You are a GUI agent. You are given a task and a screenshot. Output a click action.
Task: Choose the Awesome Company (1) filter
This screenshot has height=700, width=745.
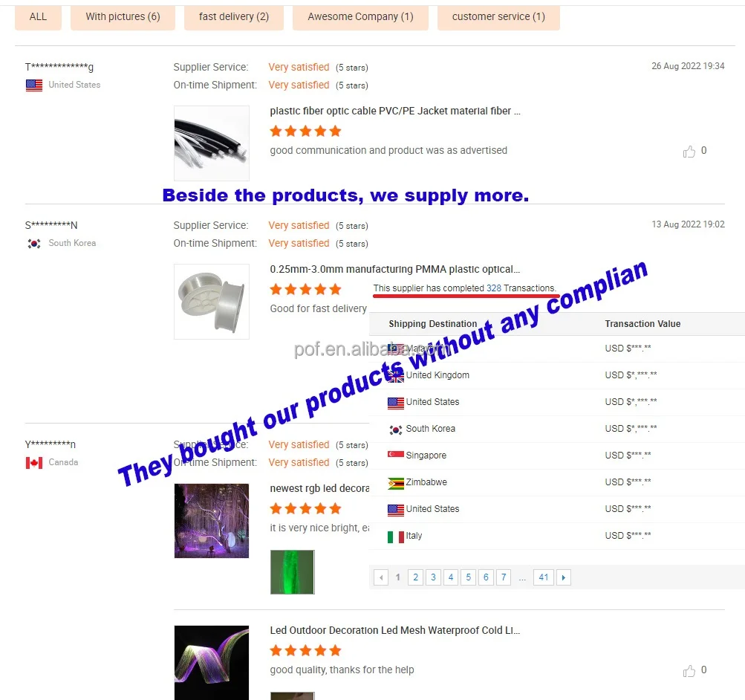pyautogui.click(x=361, y=17)
